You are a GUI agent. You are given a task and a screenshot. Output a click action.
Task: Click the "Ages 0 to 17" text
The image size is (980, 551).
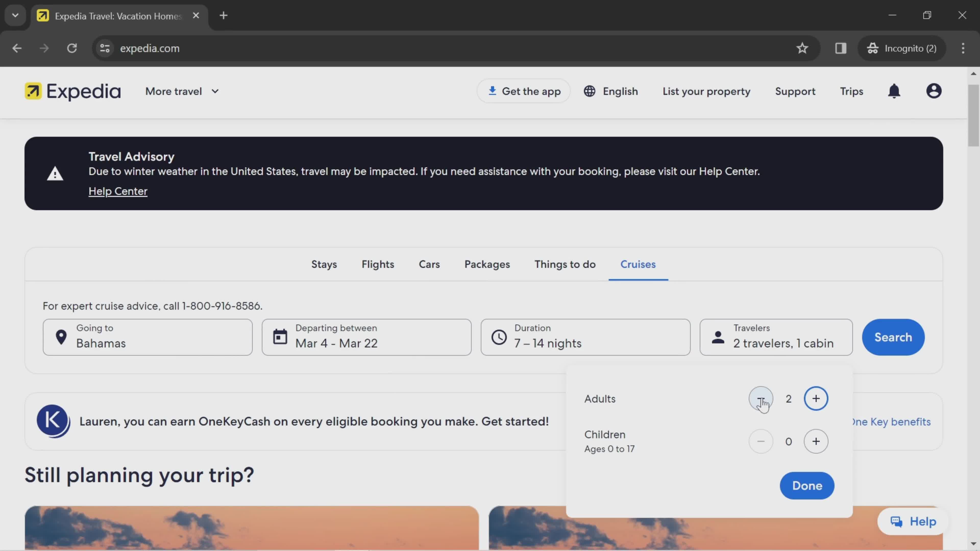[609, 449]
